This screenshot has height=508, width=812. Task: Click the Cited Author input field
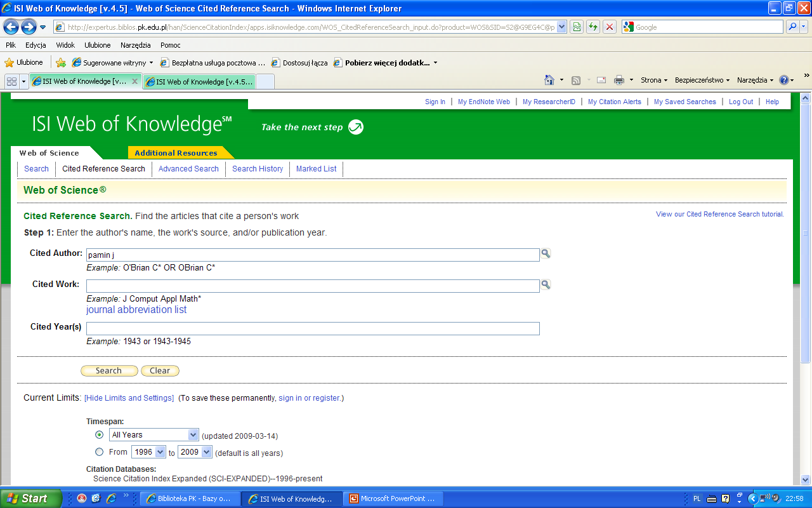coord(313,255)
